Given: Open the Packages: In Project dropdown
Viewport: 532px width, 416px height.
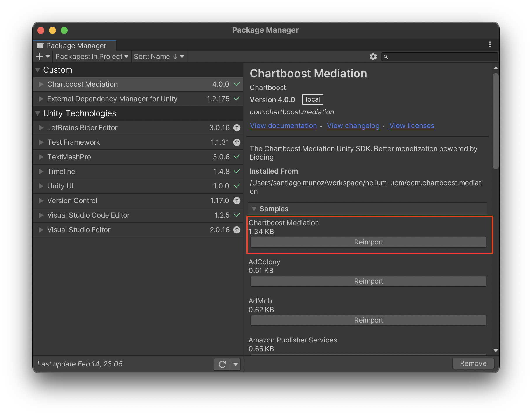Looking at the screenshot, I should [x=92, y=57].
